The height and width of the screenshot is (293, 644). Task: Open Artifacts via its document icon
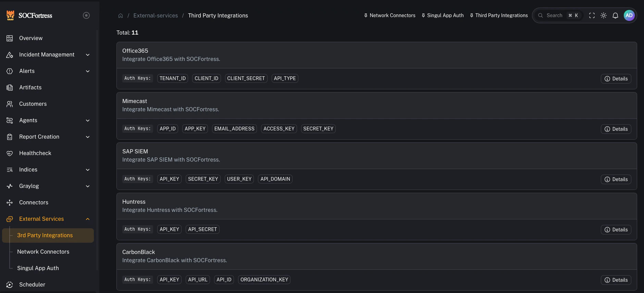10,88
